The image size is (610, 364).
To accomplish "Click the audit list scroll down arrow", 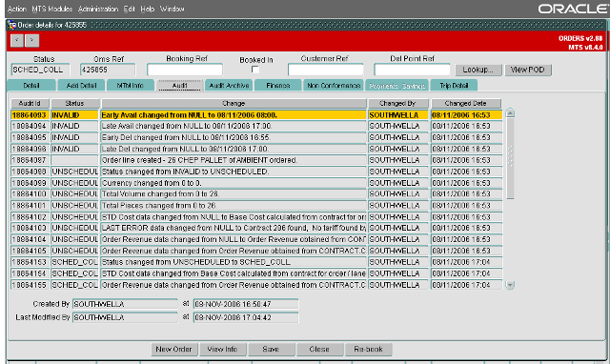I will click(x=510, y=285).
